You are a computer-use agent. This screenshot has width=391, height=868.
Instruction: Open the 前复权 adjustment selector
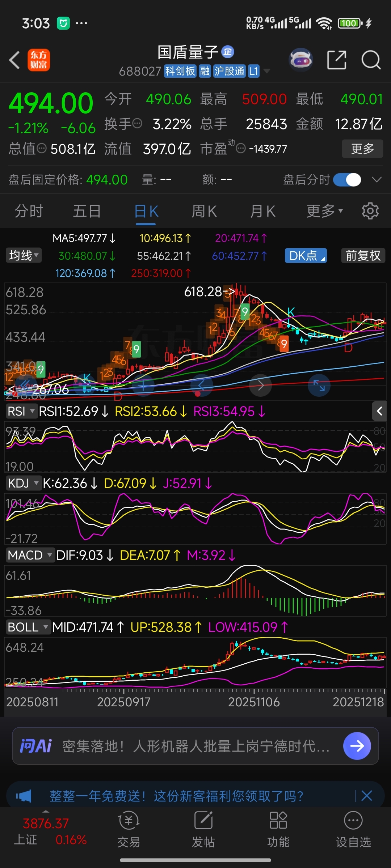pyautogui.click(x=363, y=256)
